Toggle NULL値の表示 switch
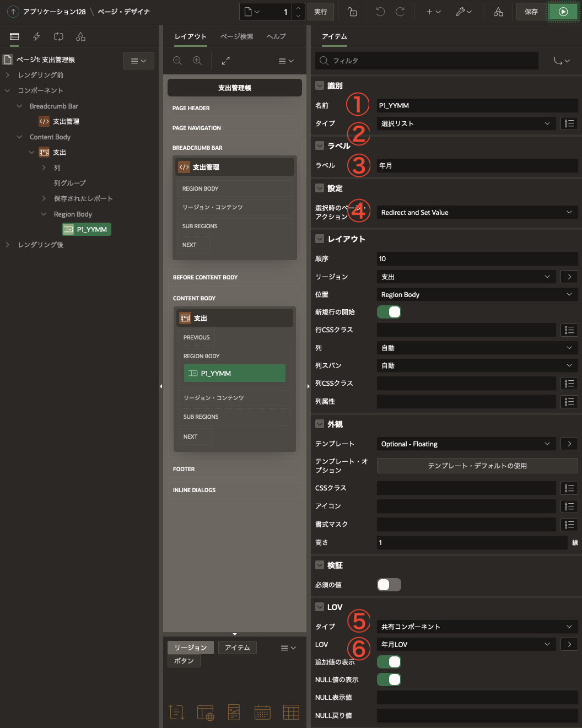 [389, 680]
